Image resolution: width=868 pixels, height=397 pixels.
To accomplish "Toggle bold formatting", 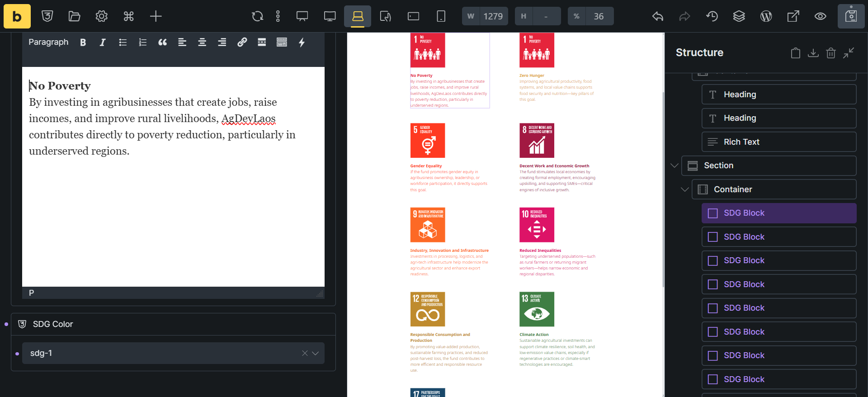I will click(x=83, y=43).
